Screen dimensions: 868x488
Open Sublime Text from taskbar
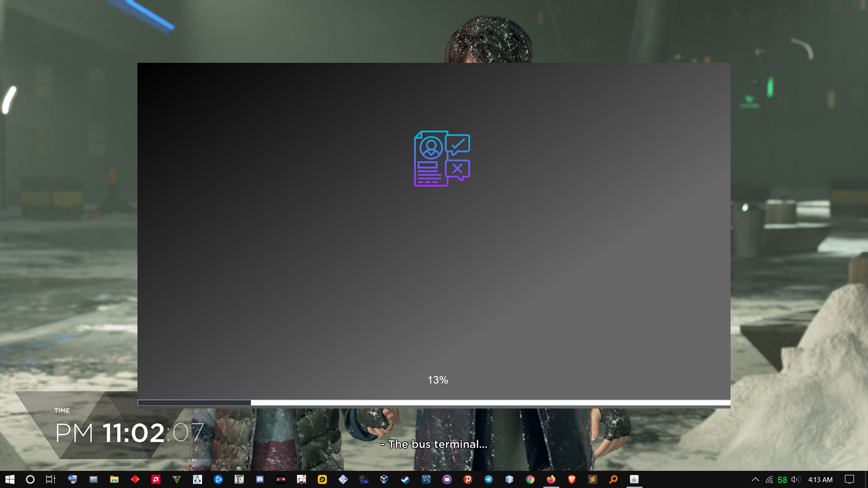coord(593,479)
